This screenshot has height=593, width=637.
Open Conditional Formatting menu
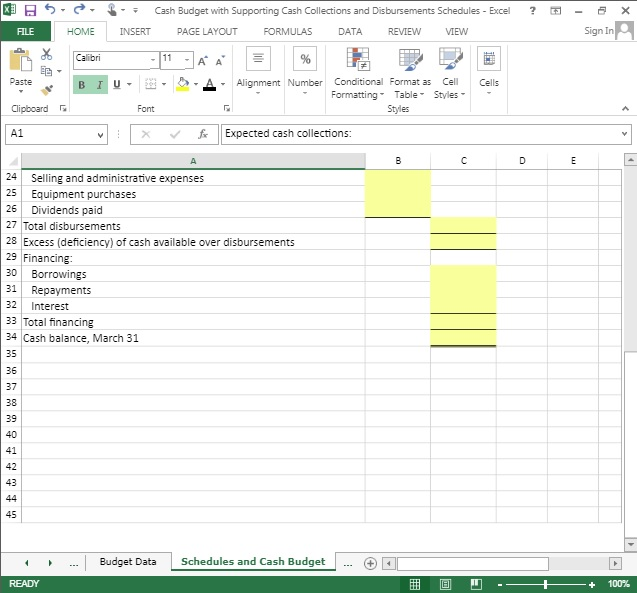[358, 74]
